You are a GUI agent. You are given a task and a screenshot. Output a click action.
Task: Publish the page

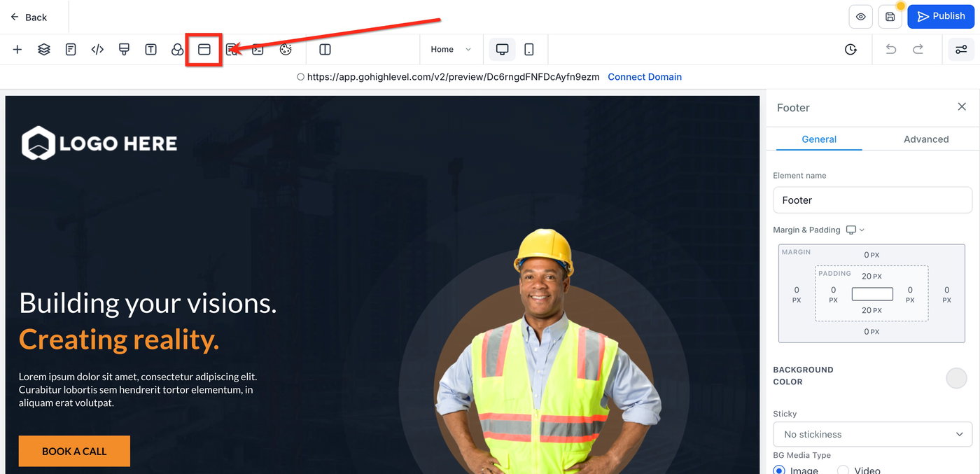point(941,17)
